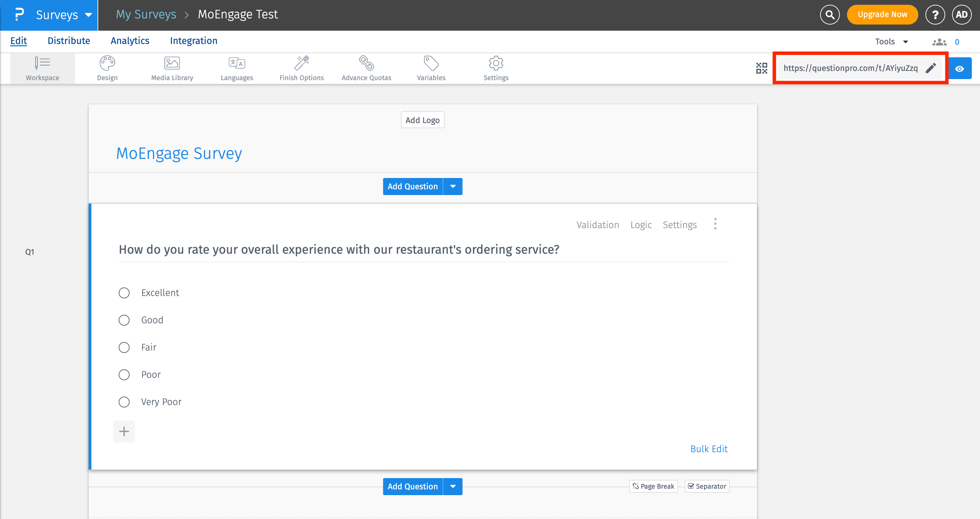This screenshot has width=980, height=519.
Task: Click the search magnifier icon
Action: tap(830, 14)
